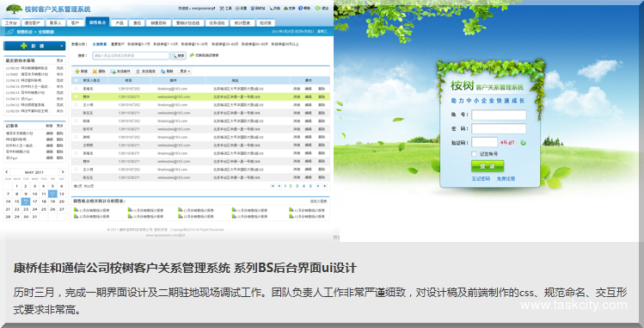Click the gear settings icon in top bar

pos(237,9)
